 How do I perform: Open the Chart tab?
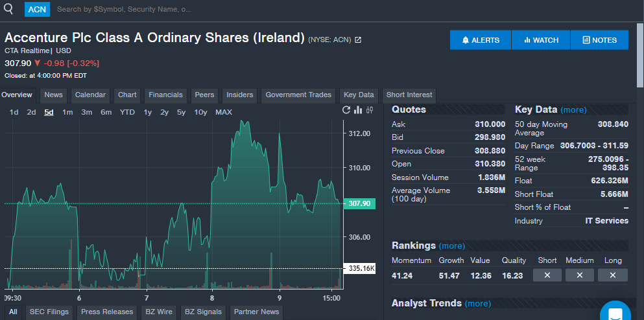tap(127, 95)
